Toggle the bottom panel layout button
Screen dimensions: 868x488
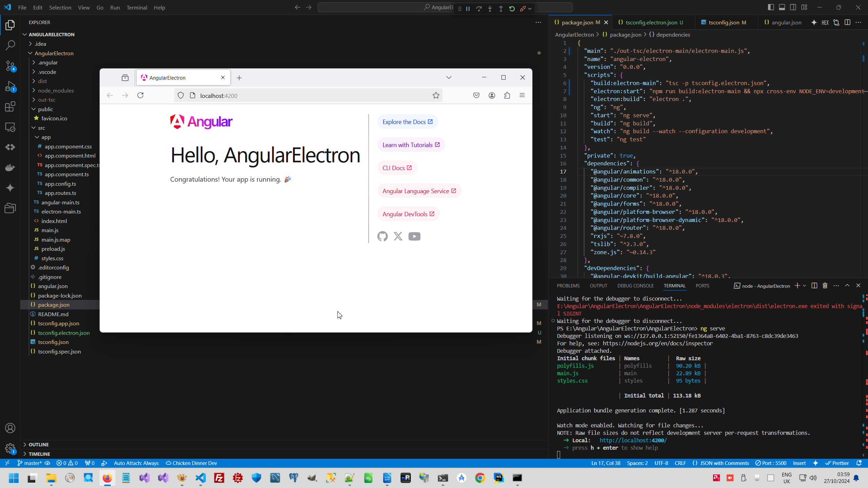coord(782,7)
